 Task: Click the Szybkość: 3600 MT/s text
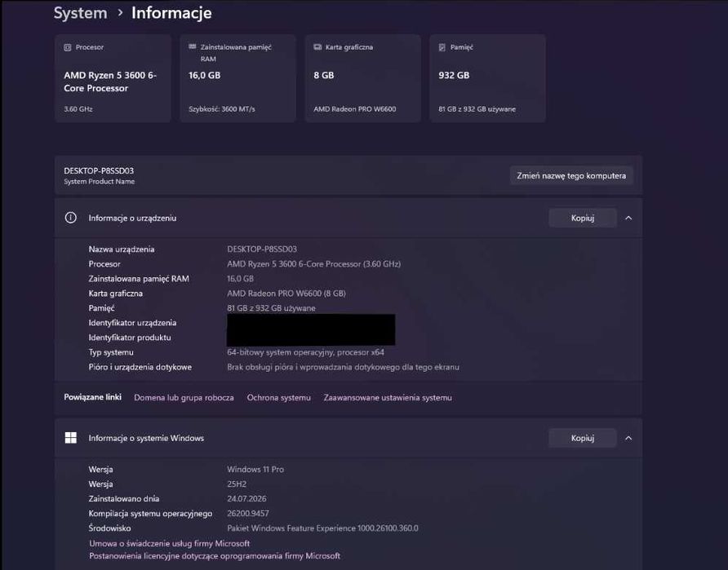(221, 109)
